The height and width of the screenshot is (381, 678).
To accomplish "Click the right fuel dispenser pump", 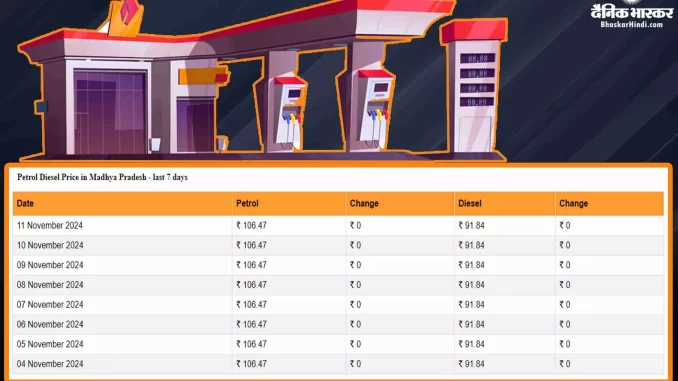I will (x=375, y=109).
